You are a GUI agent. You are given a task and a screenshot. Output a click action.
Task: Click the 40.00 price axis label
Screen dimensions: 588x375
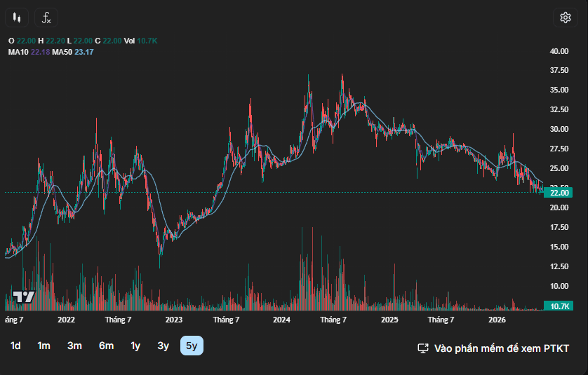(x=559, y=51)
